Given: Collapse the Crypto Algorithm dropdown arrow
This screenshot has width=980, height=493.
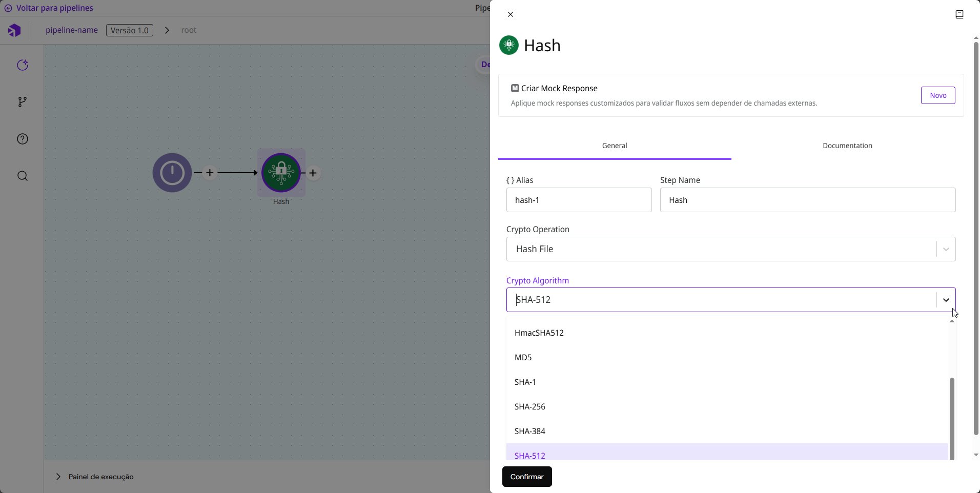Looking at the screenshot, I should click(x=946, y=300).
